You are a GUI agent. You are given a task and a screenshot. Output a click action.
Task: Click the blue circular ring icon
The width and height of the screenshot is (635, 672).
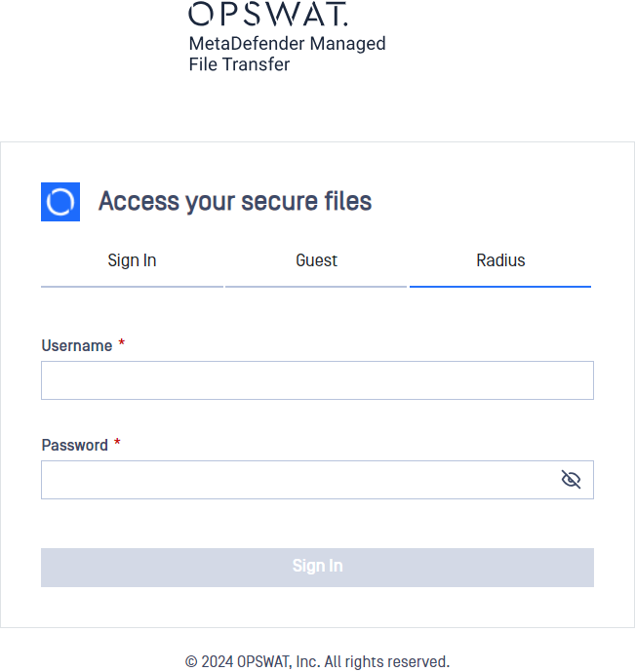60,202
